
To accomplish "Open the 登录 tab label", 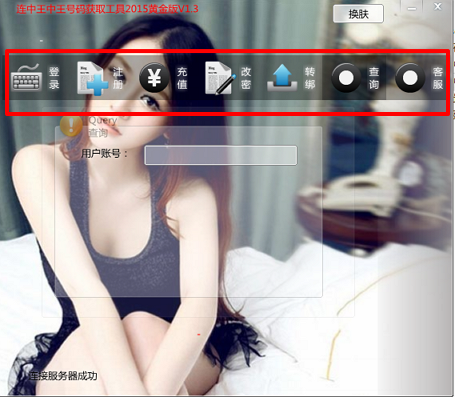I will (54, 78).
